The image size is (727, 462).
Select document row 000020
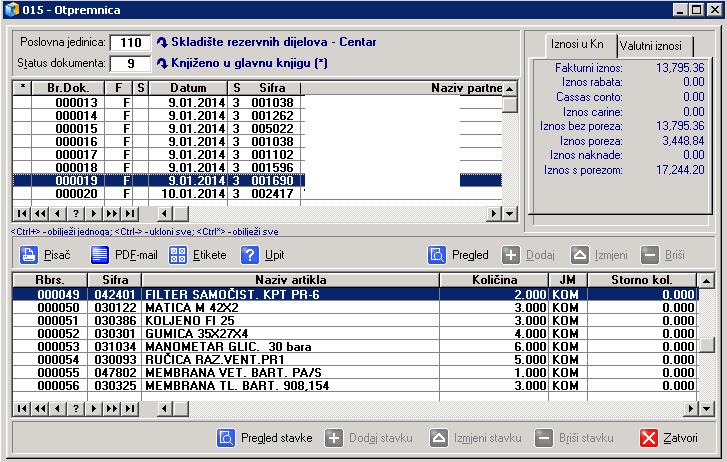tap(257, 193)
